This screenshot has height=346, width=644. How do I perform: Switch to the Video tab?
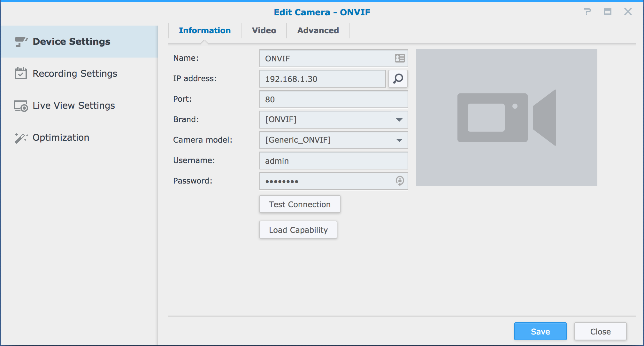[x=264, y=30]
